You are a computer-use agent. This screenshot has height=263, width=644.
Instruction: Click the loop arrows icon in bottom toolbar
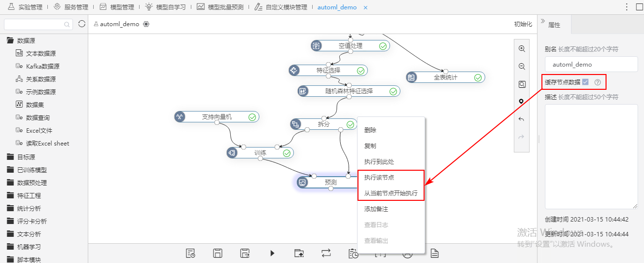click(326, 253)
